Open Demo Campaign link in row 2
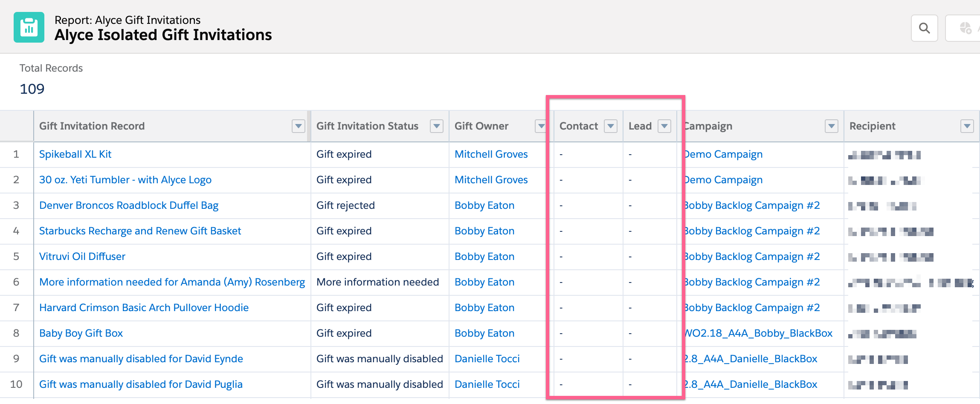The image size is (980, 404). point(723,180)
